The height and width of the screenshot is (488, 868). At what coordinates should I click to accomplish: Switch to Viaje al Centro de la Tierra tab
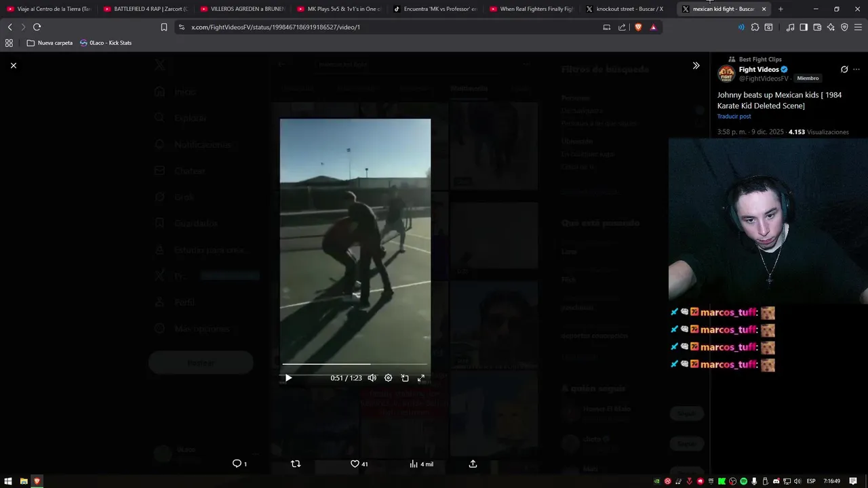click(49, 9)
